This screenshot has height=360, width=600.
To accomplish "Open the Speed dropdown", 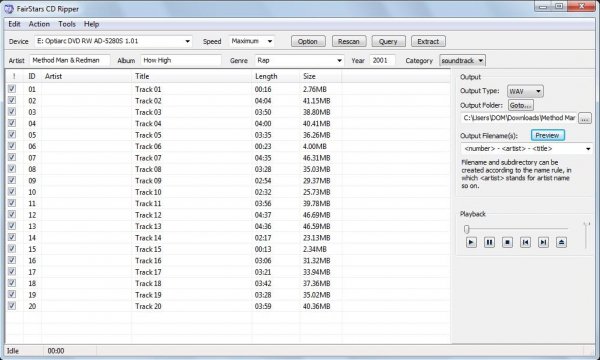I will point(269,41).
